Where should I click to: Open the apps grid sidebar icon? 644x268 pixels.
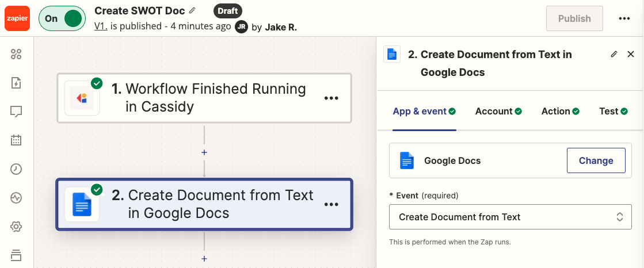click(x=16, y=54)
